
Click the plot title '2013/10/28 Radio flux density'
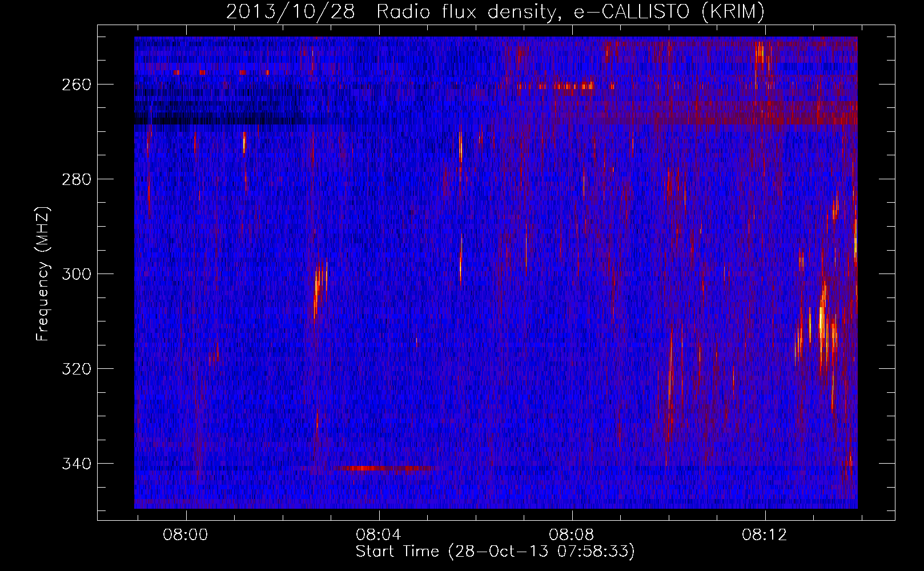click(495, 12)
